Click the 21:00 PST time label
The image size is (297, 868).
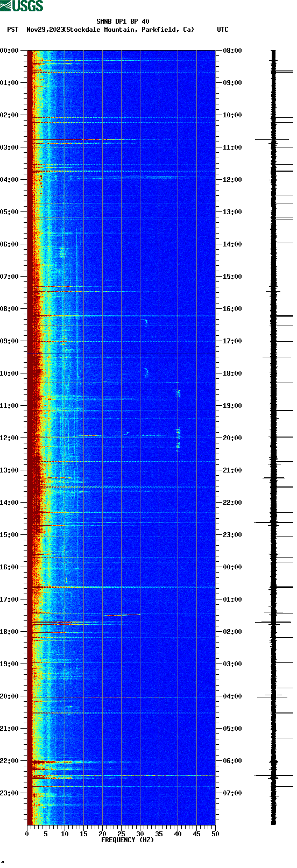(x=10, y=729)
